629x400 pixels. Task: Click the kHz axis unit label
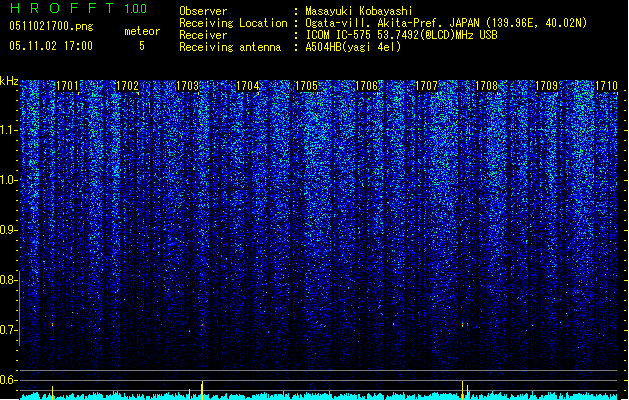9,81
